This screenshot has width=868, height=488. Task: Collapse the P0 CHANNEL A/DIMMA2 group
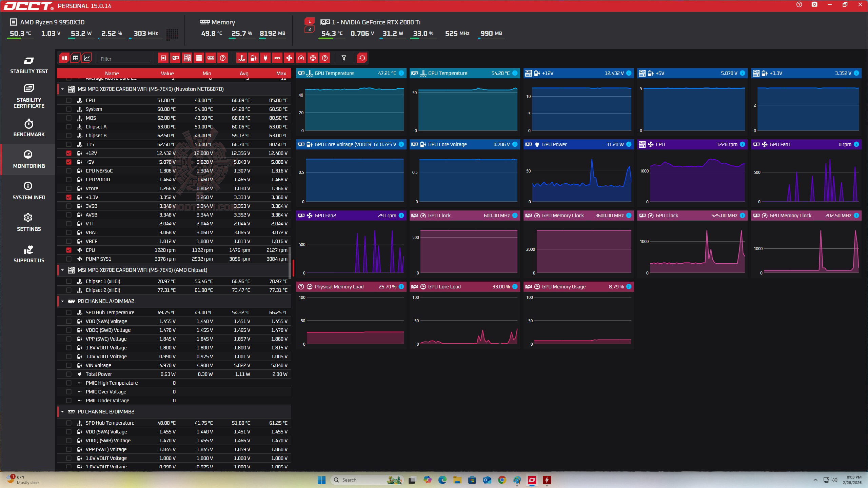62,301
